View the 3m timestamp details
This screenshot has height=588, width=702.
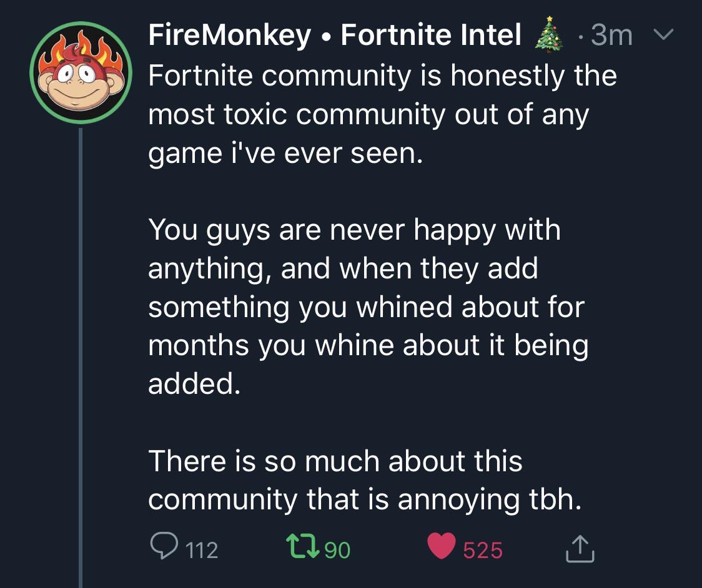610,36
